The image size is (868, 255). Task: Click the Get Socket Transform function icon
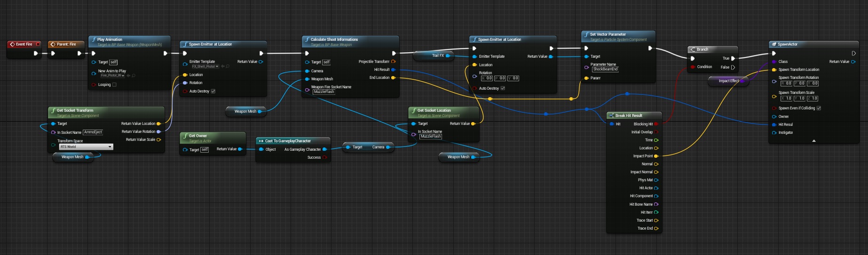point(54,110)
